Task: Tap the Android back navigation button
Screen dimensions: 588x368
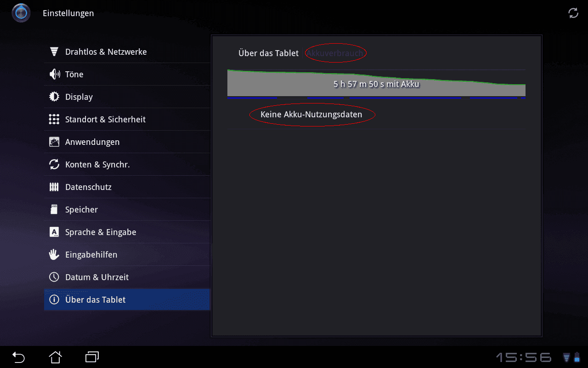Action: [18, 356]
